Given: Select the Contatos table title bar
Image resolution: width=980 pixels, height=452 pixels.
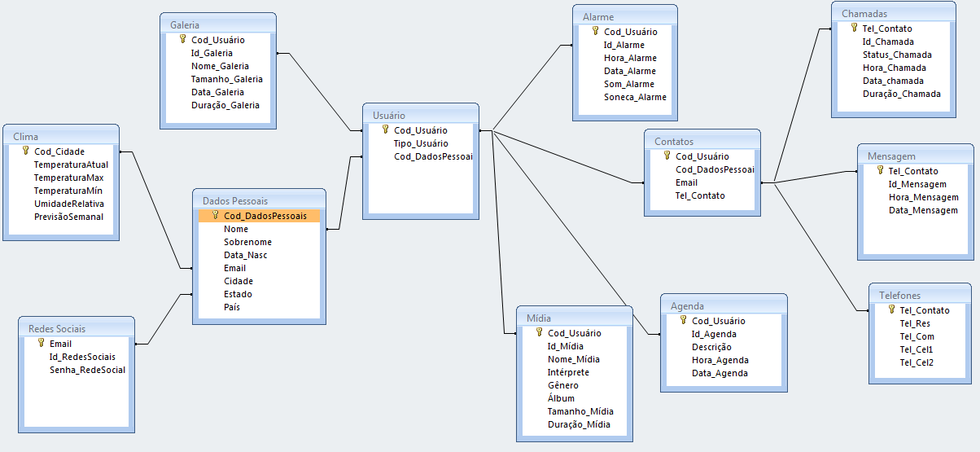Looking at the screenshot, I should coord(702,141).
